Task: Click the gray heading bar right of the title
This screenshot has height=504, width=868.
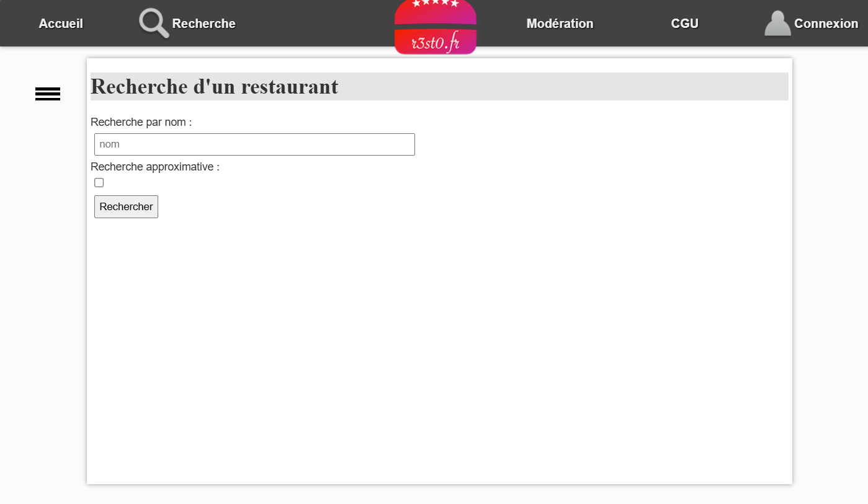Action: (558, 87)
